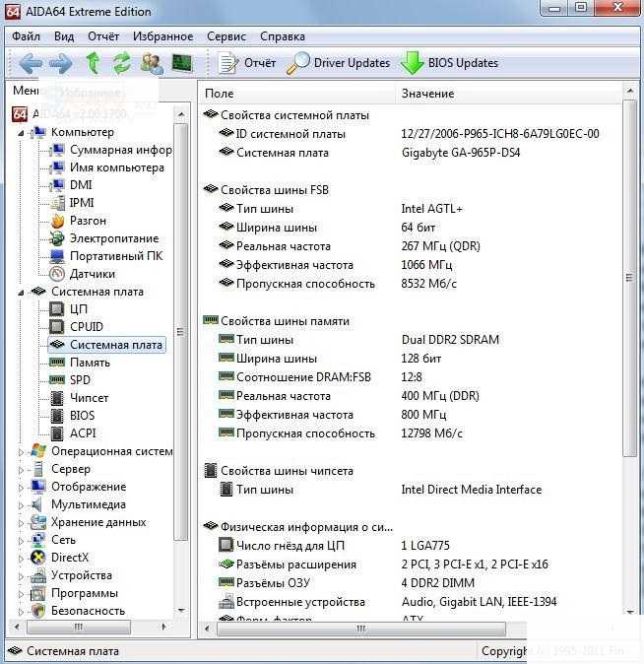Open the Электропитание icon item

(57, 238)
